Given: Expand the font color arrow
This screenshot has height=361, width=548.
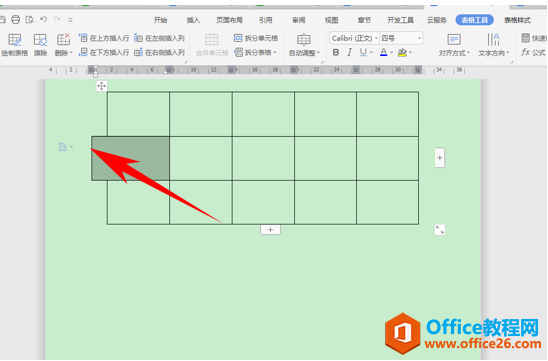Looking at the screenshot, I should (x=391, y=53).
